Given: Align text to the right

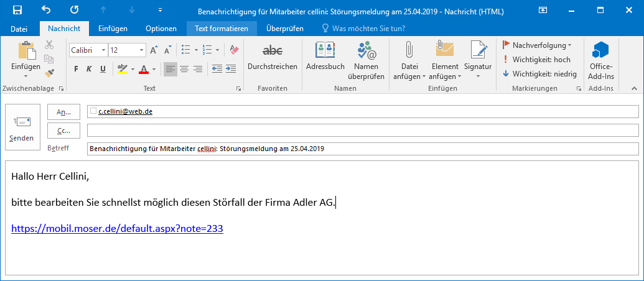Looking at the screenshot, I should pyautogui.click(x=198, y=69).
